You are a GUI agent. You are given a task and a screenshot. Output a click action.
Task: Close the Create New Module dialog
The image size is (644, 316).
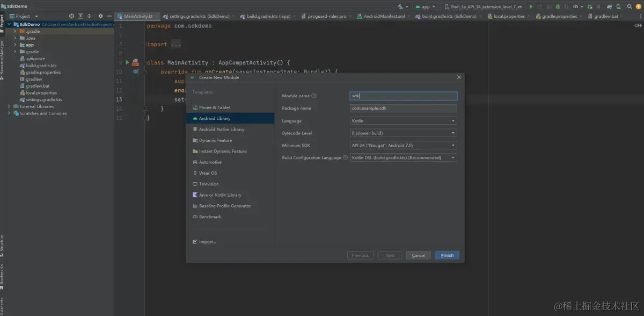tap(459, 77)
